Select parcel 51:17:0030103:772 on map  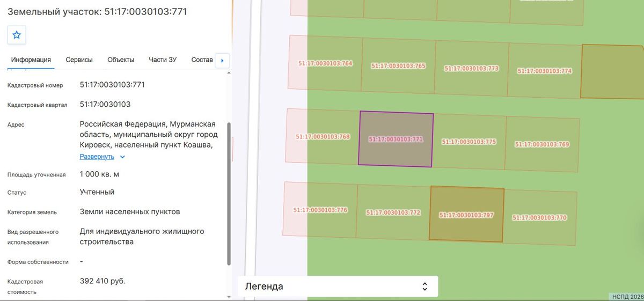393,212
